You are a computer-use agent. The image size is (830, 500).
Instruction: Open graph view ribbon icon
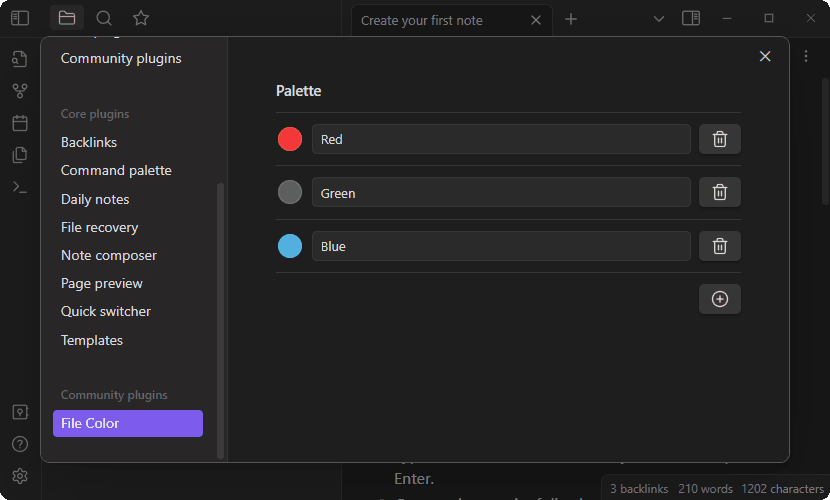tap(20, 91)
